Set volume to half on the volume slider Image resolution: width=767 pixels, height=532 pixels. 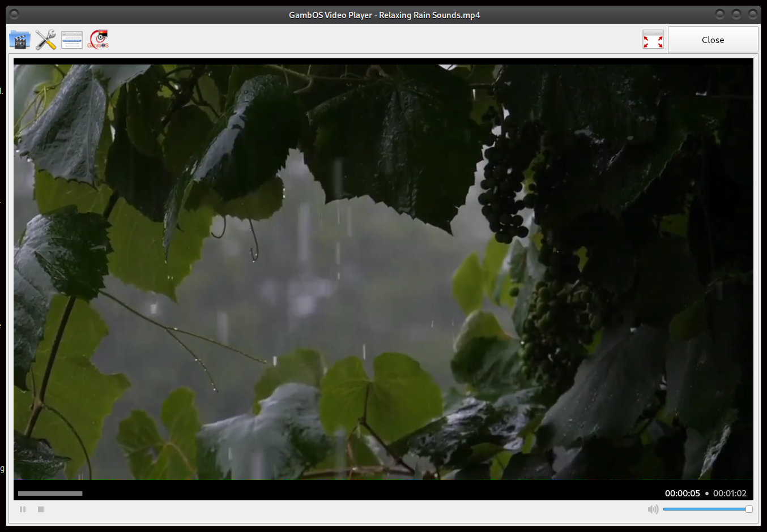coord(706,509)
